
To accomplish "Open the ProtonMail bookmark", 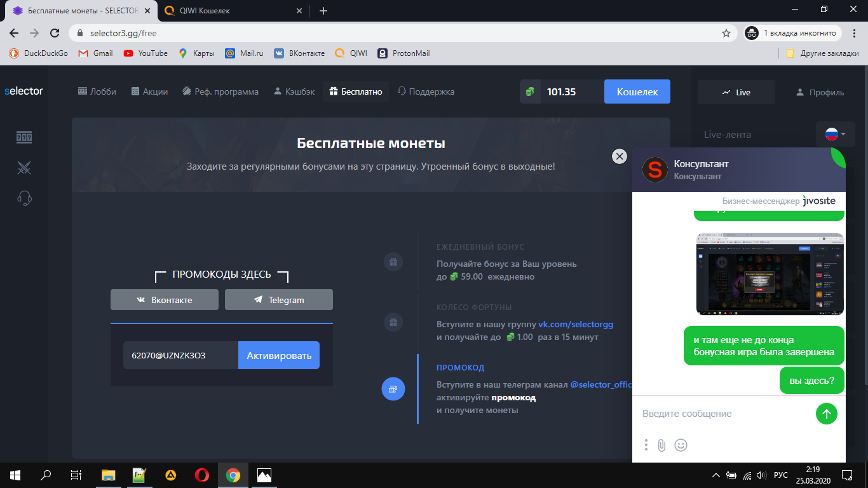I will click(x=403, y=53).
